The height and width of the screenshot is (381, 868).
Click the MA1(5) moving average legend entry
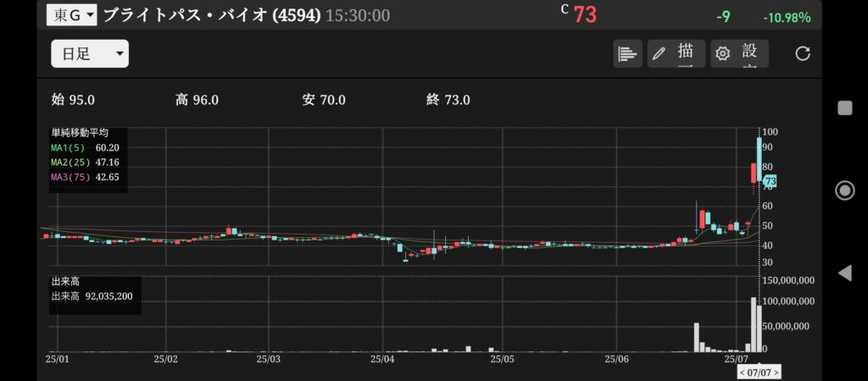pos(86,147)
